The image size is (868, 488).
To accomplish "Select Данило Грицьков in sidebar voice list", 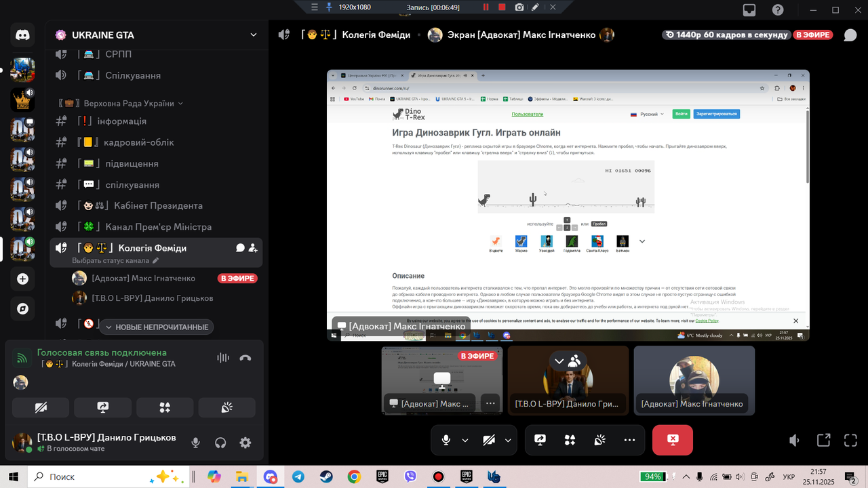I will pyautogui.click(x=165, y=298).
